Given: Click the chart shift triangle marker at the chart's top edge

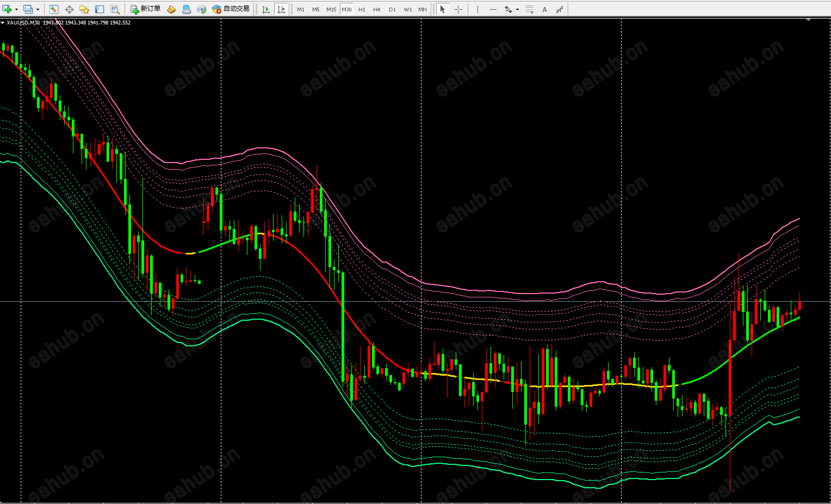Looking at the screenshot, I should point(808,20).
